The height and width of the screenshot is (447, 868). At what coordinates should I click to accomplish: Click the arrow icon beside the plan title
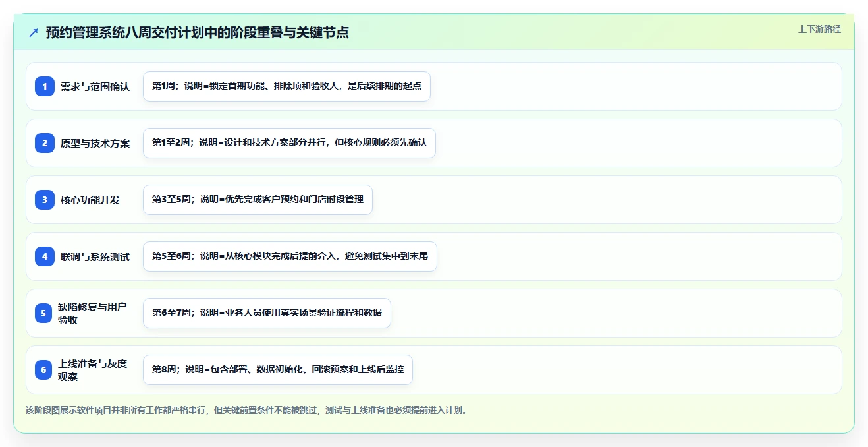click(x=34, y=32)
